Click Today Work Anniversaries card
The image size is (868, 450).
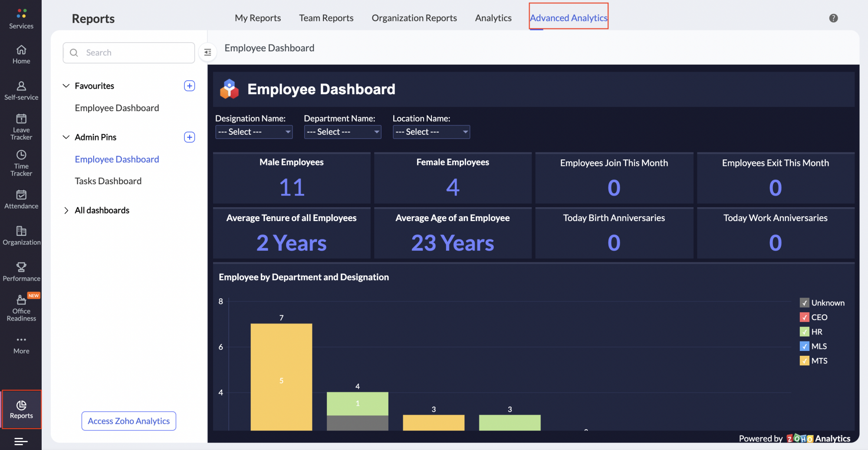pyautogui.click(x=776, y=233)
